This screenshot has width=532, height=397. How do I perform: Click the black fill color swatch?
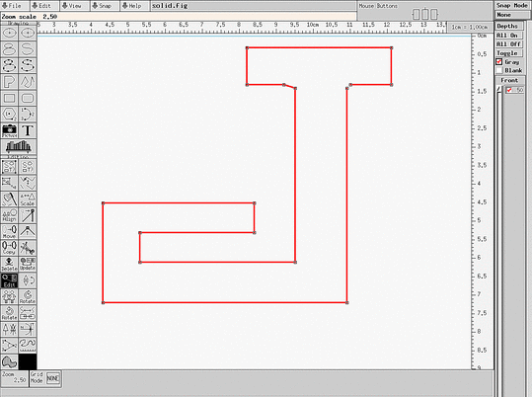pyautogui.click(x=28, y=362)
